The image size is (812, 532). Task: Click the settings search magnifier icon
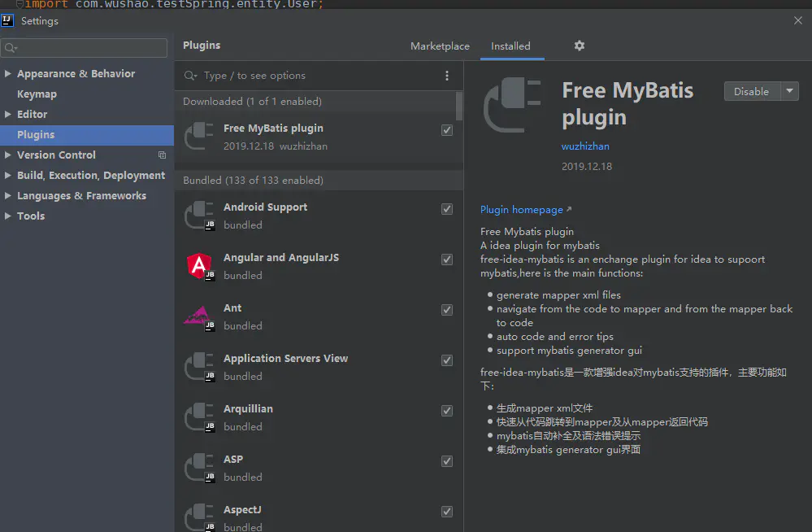[x=11, y=48]
